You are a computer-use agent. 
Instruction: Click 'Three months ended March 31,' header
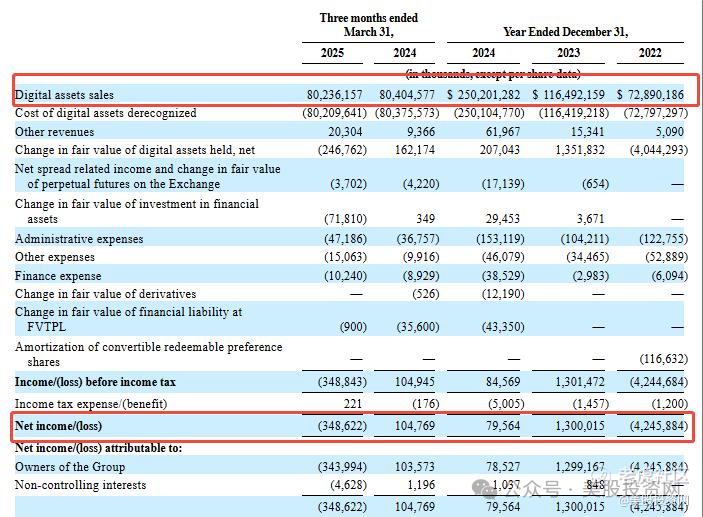click(369, 25)
